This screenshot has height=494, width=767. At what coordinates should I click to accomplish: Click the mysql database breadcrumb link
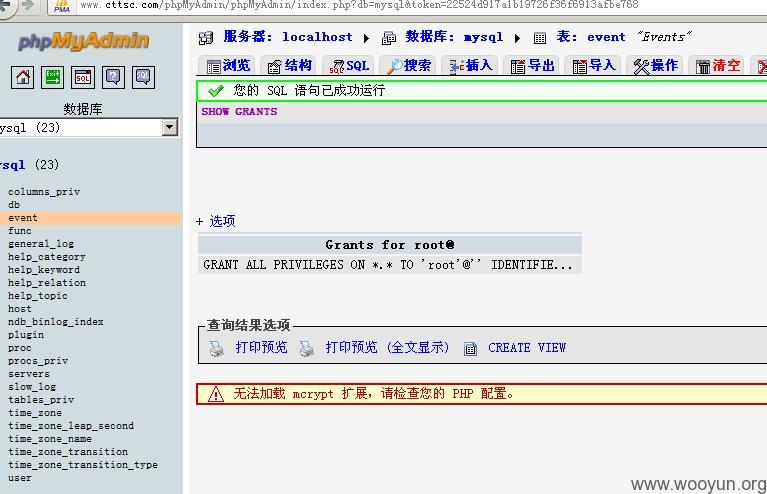[x=483, y=37]
